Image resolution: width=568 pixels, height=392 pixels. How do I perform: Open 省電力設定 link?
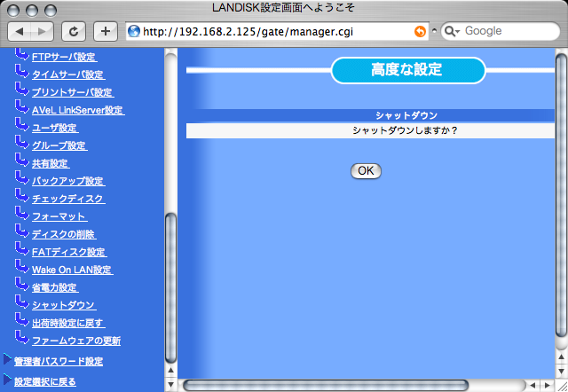[55, 287]
